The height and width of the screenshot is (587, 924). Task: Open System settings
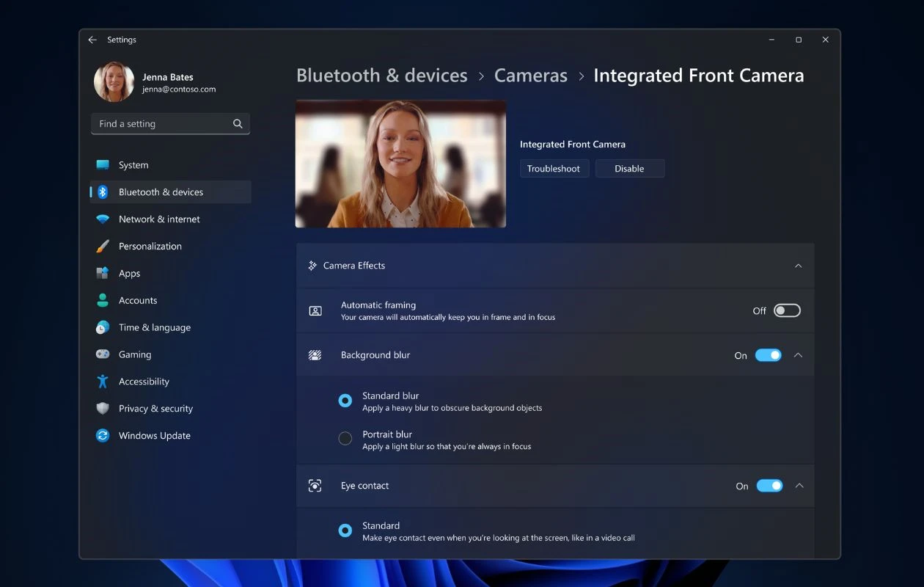(x=170, y=165)
